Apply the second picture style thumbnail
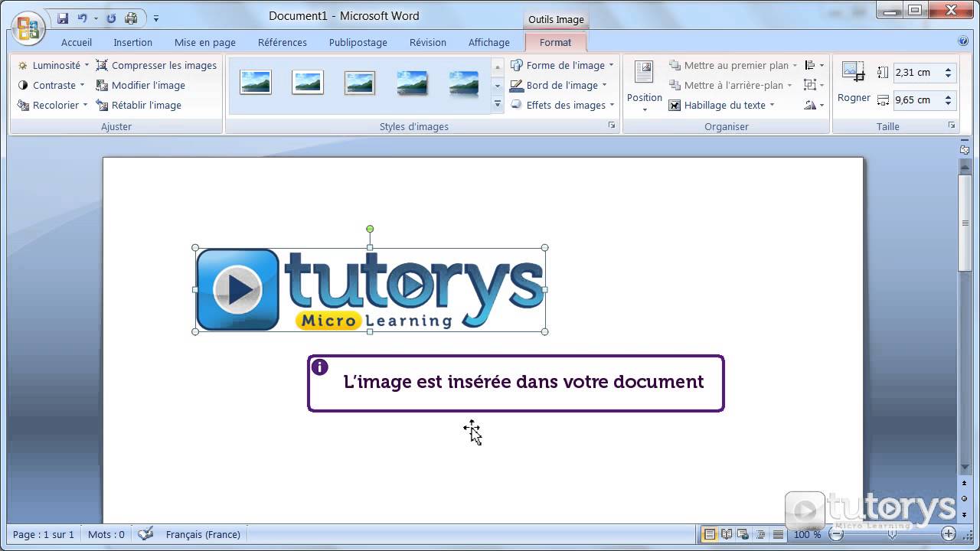 (x=308, y=83)
